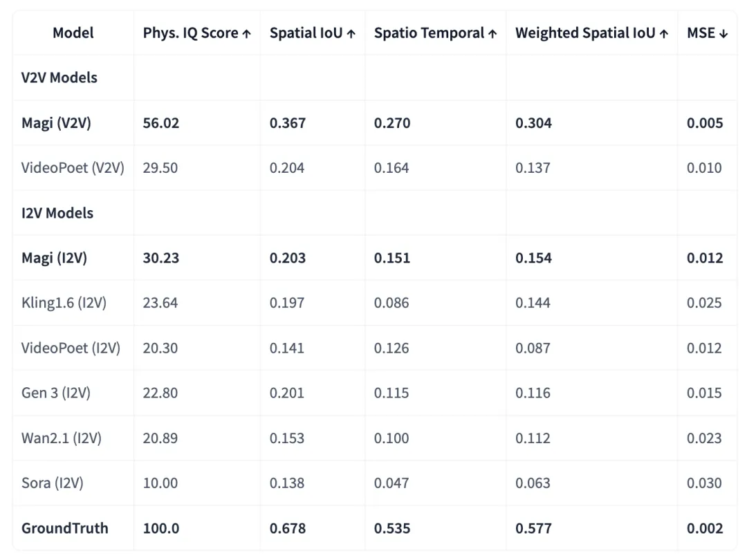Click Sora's MSE value 0.030
The width and height of the screenshot is (747, 560).
(704, 483)
